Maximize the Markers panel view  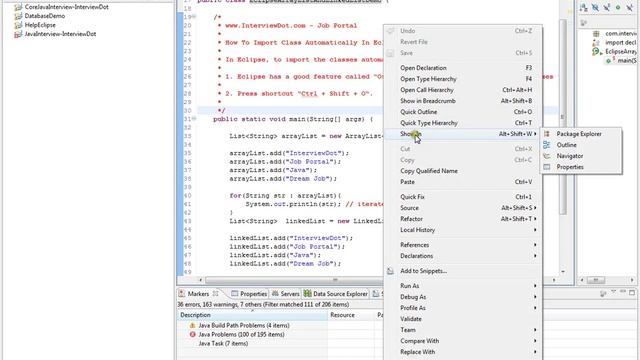(632, 293)
